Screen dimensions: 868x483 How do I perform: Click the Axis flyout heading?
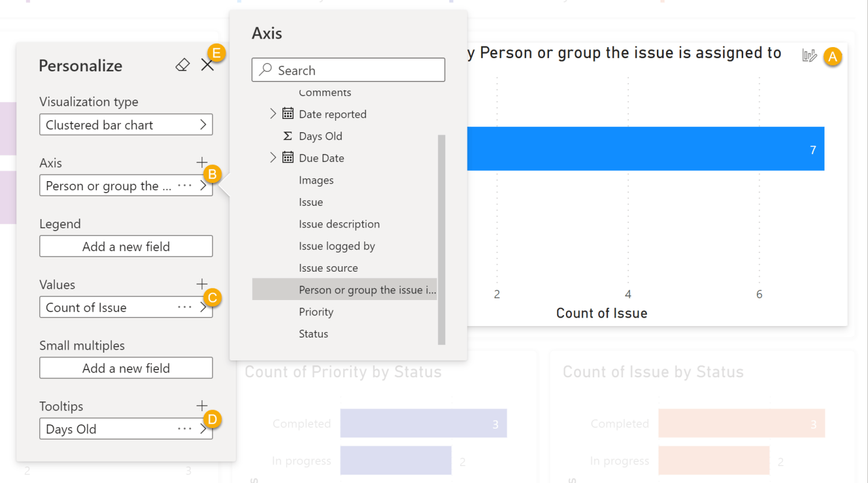tap(267, 33)
